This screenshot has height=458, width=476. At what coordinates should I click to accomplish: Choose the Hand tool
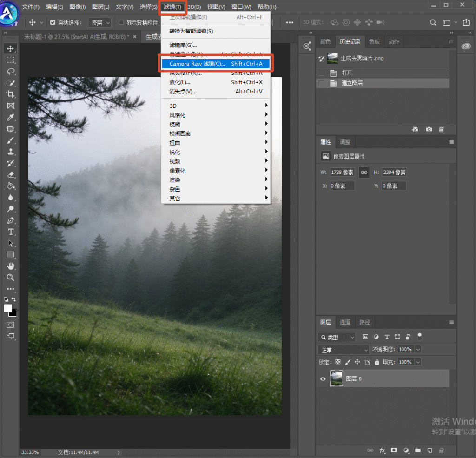coord(11,266)
